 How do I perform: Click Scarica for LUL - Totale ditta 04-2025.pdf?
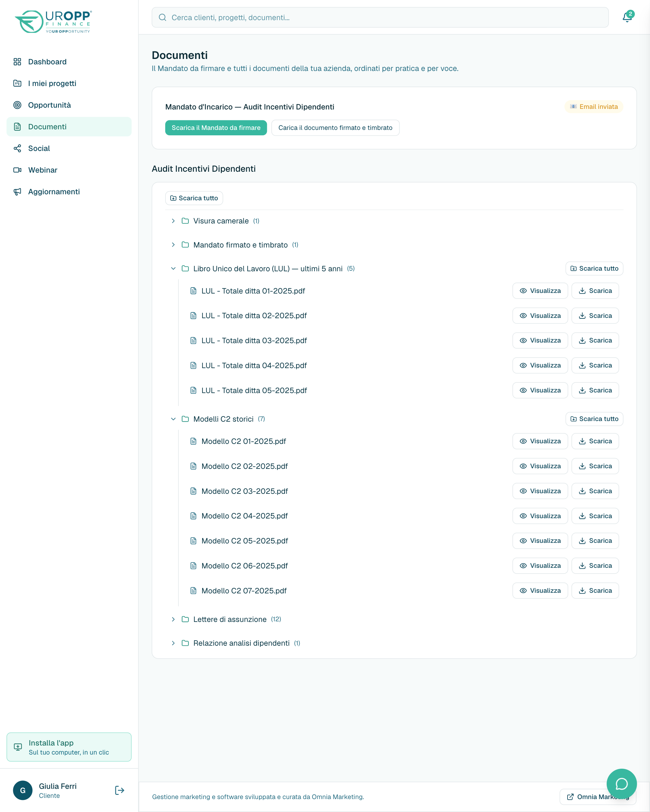click(595, 365)
